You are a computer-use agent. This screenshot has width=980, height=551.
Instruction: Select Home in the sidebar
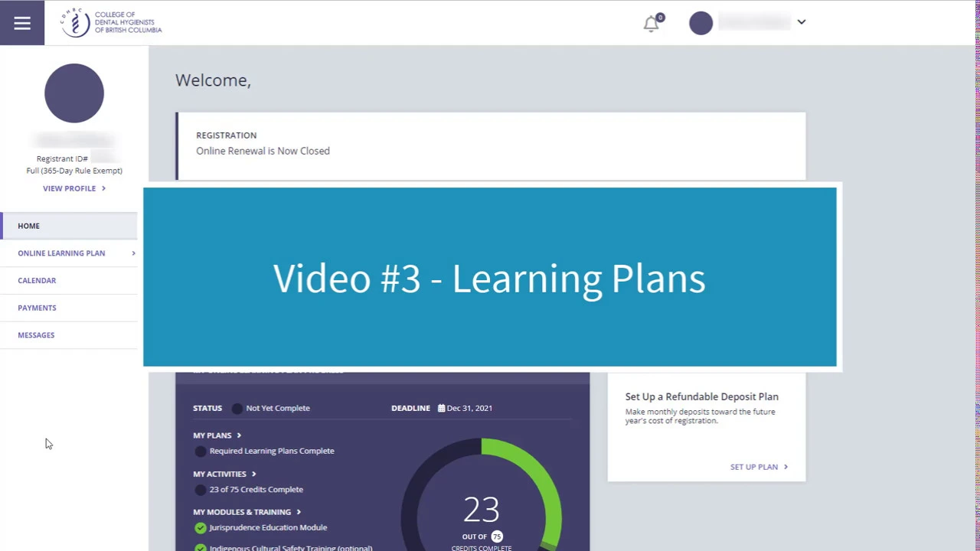click(69, 226)
